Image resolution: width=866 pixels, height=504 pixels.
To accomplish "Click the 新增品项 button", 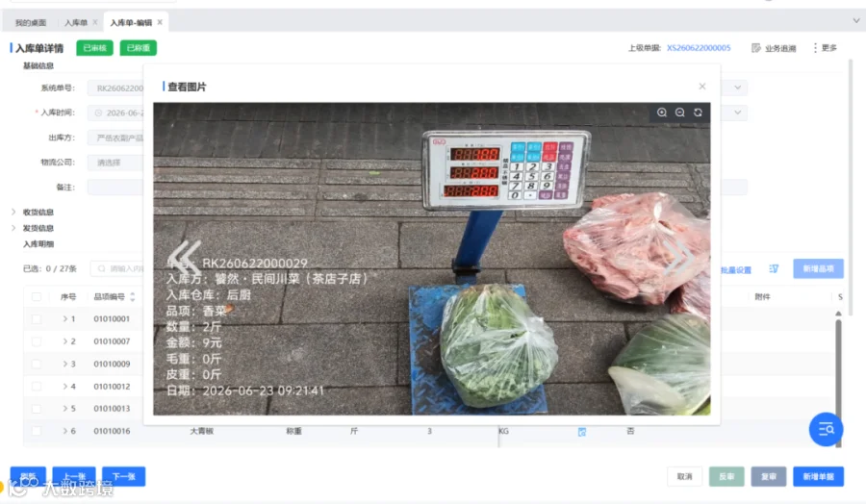I will point(818,268).
